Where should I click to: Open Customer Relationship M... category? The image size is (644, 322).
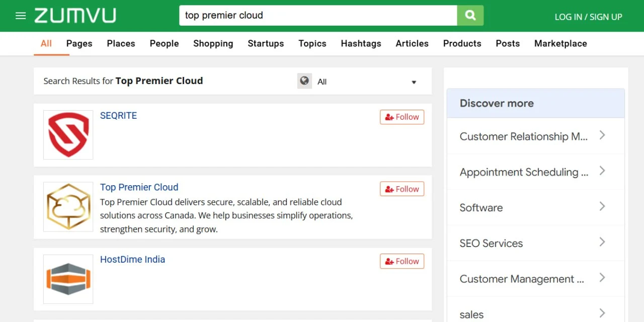(523, 136)
